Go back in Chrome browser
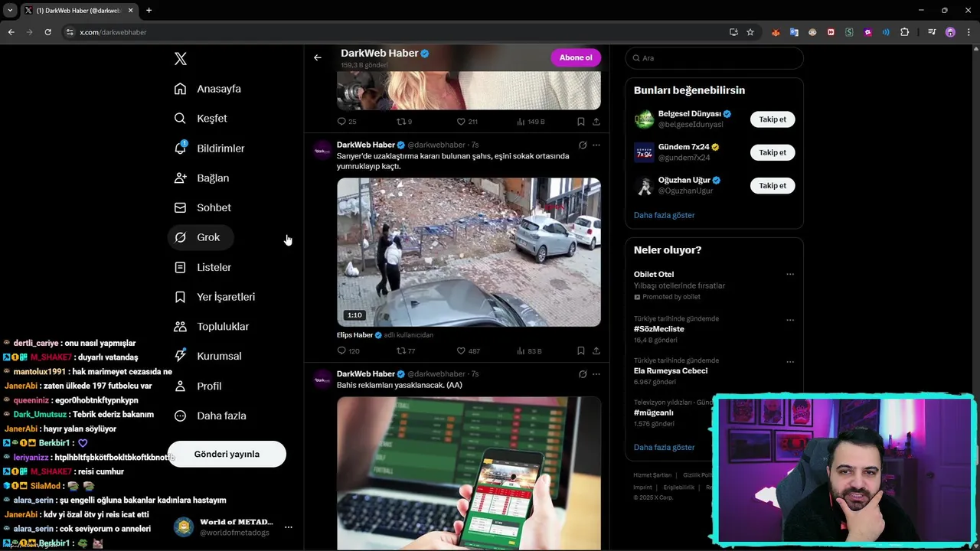Screen dimensions: 980x551 click(11, 32)
